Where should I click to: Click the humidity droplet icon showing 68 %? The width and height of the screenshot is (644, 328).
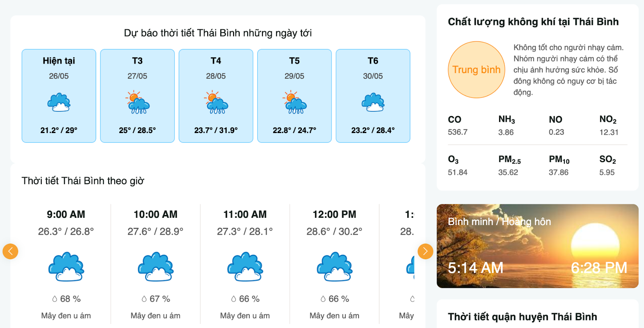[55, 299]
